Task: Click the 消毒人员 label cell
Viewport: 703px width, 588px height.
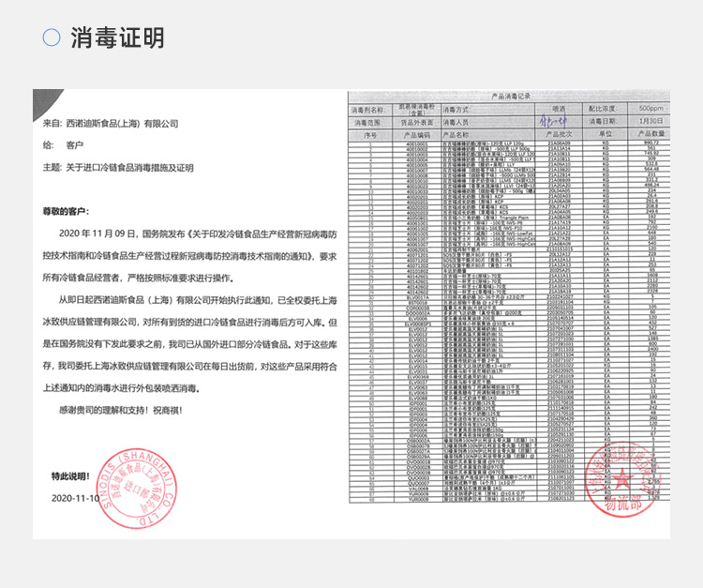Action: point(487,123)
